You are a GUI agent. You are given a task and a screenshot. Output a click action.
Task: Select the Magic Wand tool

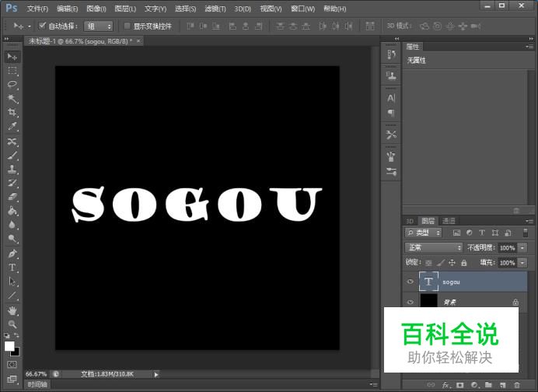[x=12, y=99]
